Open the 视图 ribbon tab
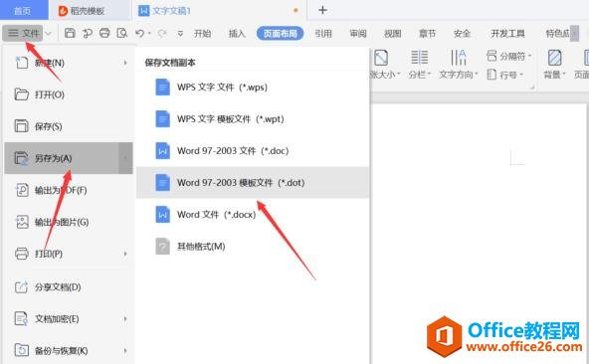589x364 pixels. tap(393, 34)
